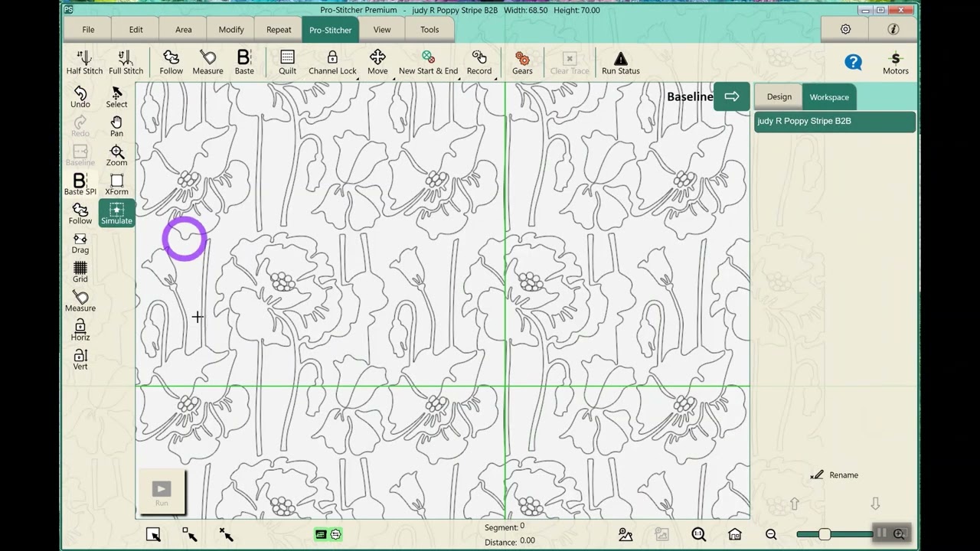Select judy R Poppy Stripe B2B item
Viewport: 980px width, 551px height.
click(x=835, y=122)
